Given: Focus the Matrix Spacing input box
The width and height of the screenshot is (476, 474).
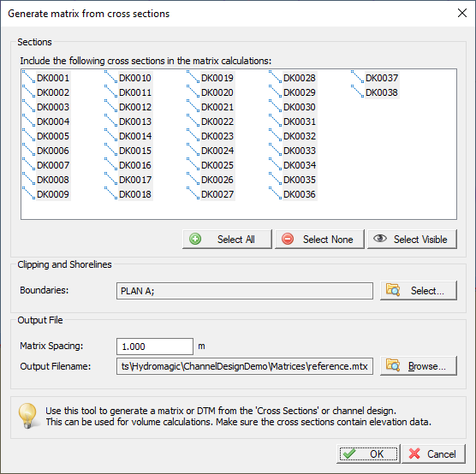Looking at the screenshot, I should click(155, 347).
